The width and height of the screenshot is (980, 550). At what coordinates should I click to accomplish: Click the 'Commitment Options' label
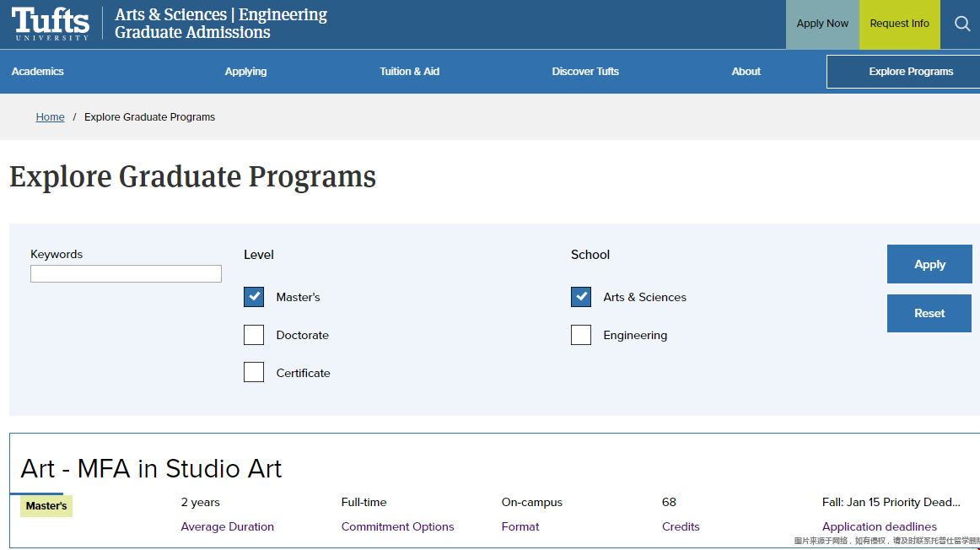(x=397, y=527)
